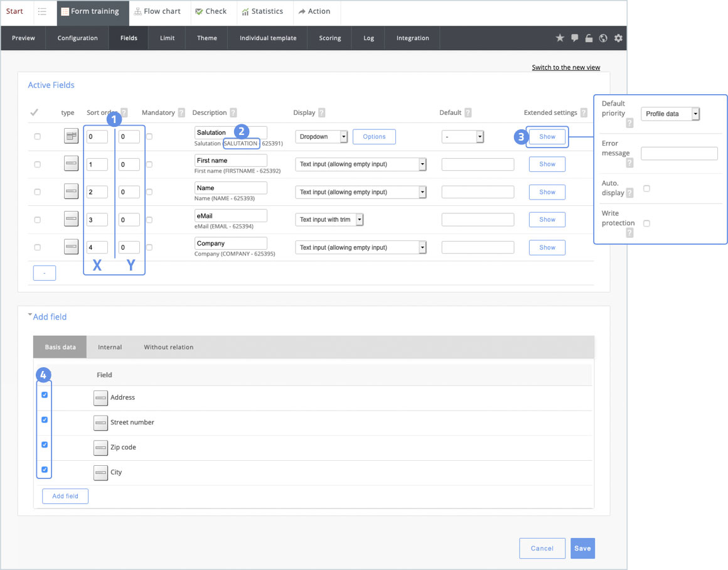Click the Salutation field type icon
The image size is (728, 570).
[71, 136]
